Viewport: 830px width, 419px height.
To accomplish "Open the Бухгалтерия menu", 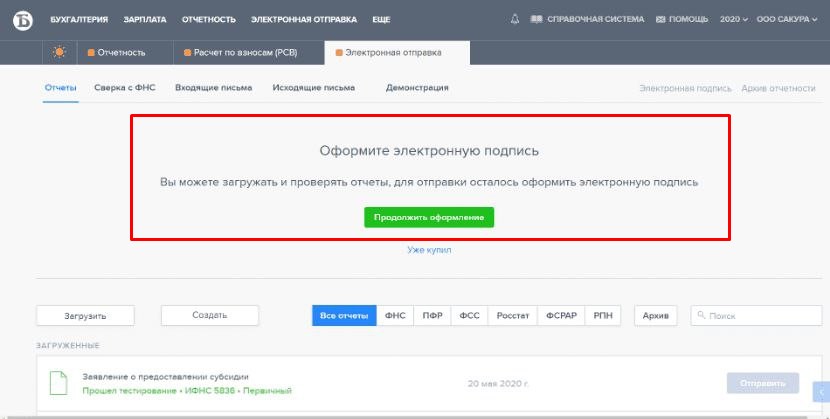I will [79, 20].
